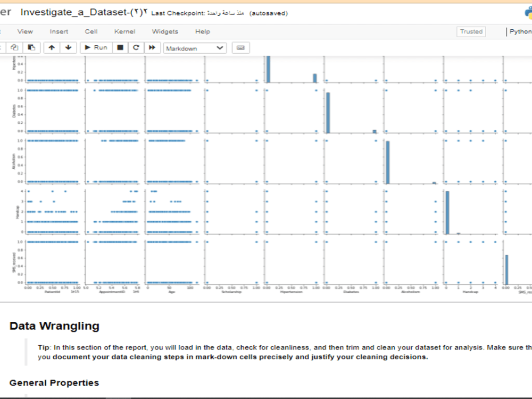Move the selected cell down
The width and height of the screenshot is (532, 399).
click(68, 47)
